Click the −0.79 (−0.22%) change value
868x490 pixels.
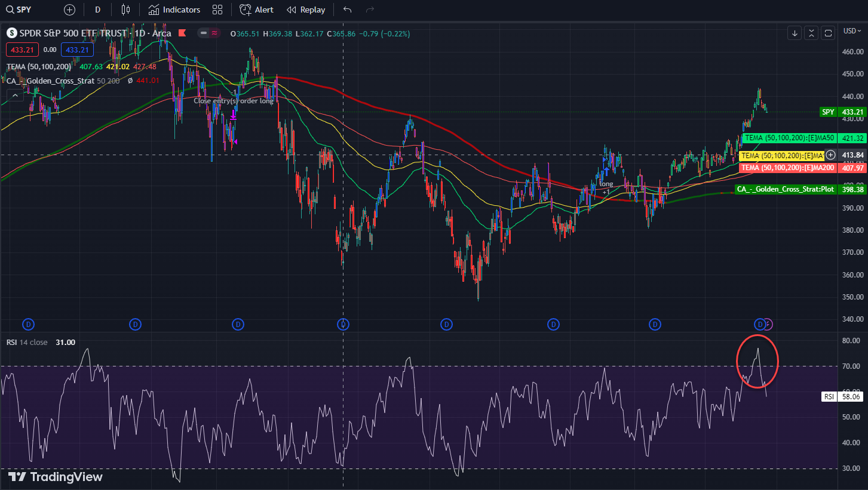click(x=384, y=33)
